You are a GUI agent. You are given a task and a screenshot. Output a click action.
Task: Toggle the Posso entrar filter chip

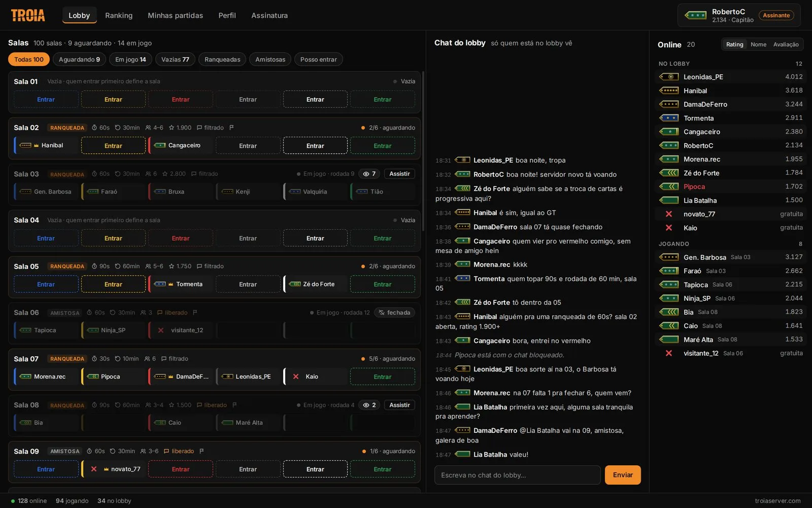(x=318, y=59)
